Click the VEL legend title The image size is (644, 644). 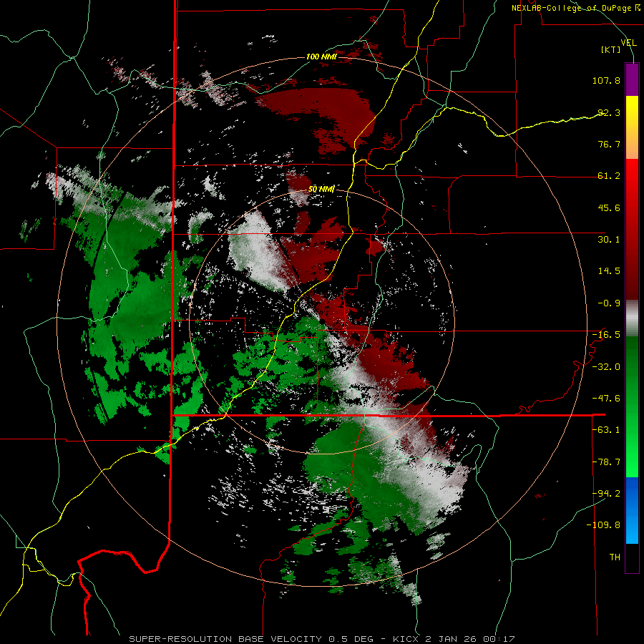628,43
